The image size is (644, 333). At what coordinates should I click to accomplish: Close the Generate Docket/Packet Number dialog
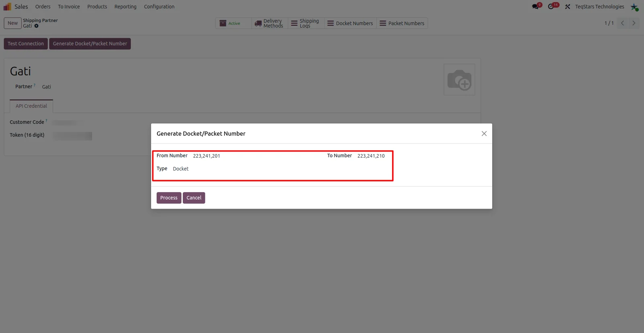(484, 134)
